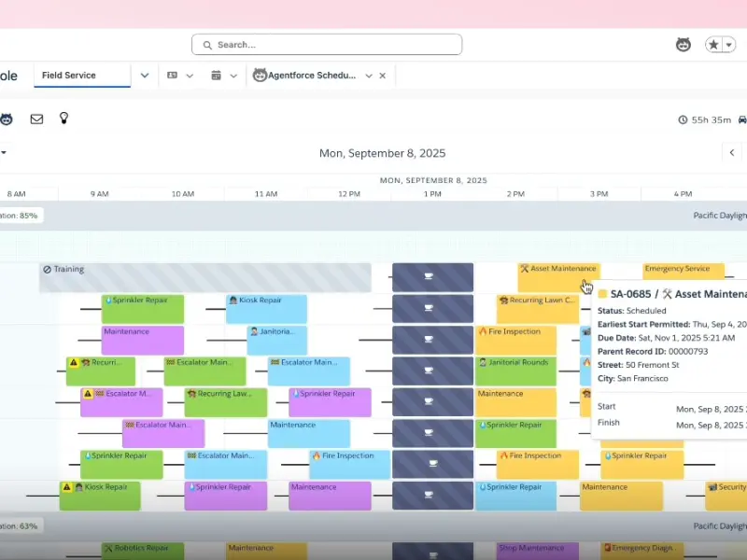Click the Mon, September 8, 2025 date heading

pos(382,153)
